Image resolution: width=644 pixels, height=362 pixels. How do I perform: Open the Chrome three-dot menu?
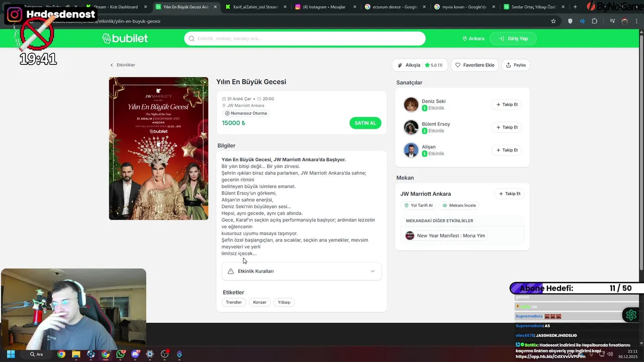point(636,21)
